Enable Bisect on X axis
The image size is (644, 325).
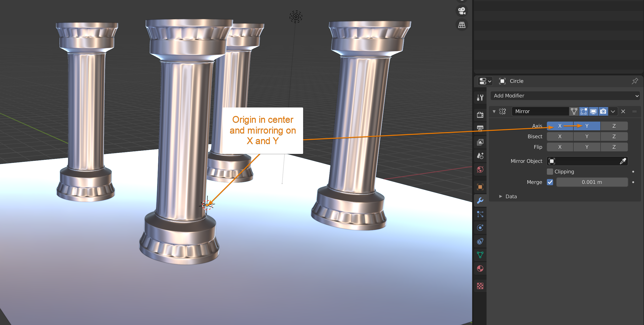tap(560, 136)
